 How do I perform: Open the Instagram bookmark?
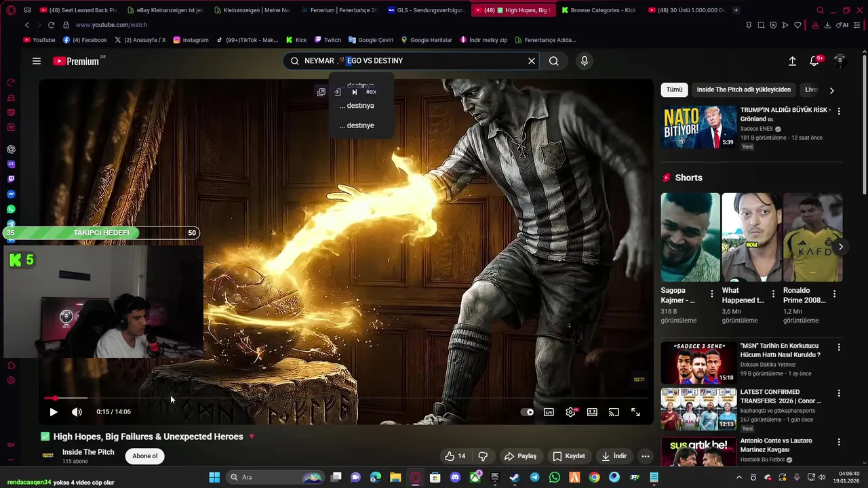[x=191, y=40]
